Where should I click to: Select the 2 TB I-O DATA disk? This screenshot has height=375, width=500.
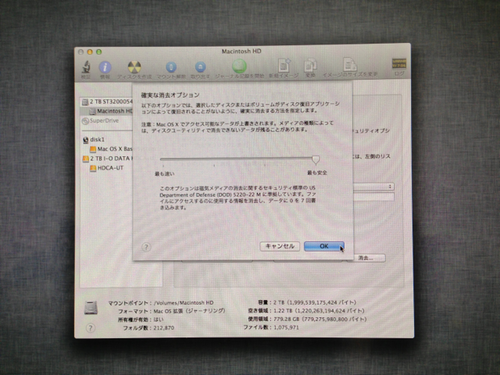107,158
